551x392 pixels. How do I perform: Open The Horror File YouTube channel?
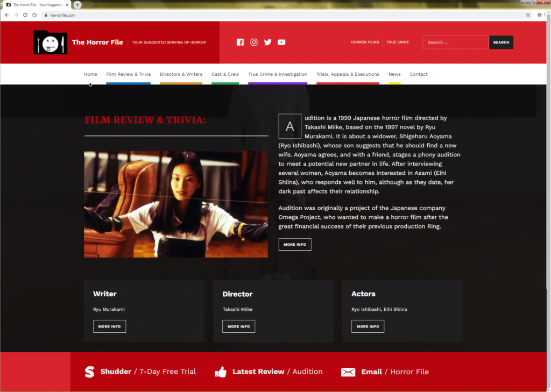[x=281, y=42]
